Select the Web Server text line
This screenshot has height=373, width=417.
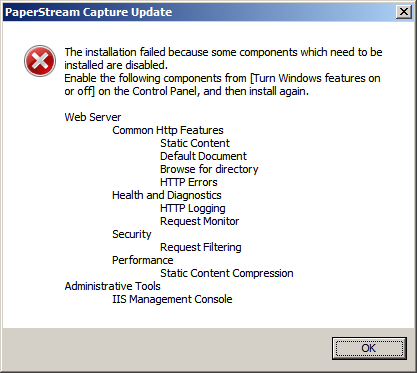pos(93,117)
